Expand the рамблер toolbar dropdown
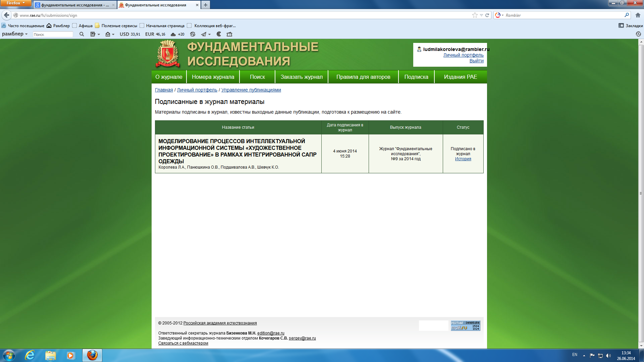This screenshot has width=644, height=362. (15, 34)
